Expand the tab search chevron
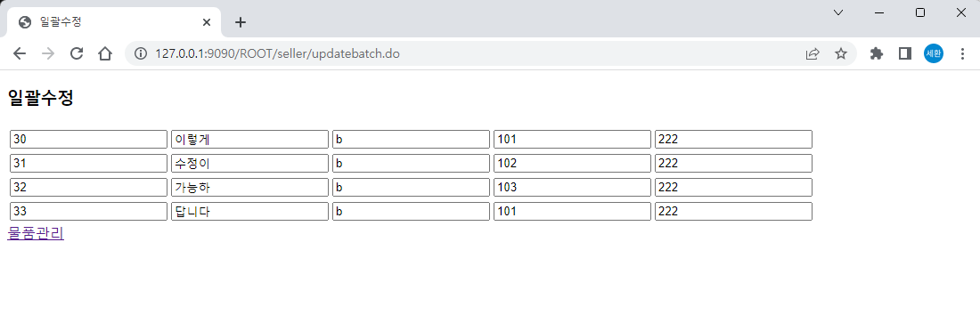Screen dimensions: 980x323 [838, 12]
